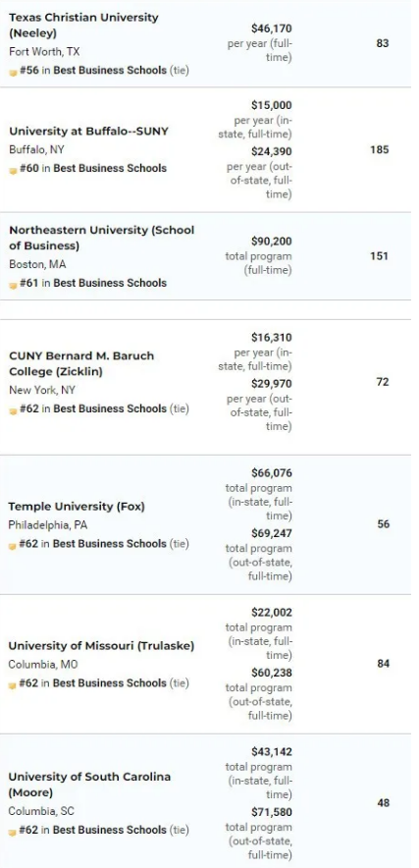Open CUNY Bernard M. Baruch College link
The image size is (419, 868).
click(x=81, y=363)
